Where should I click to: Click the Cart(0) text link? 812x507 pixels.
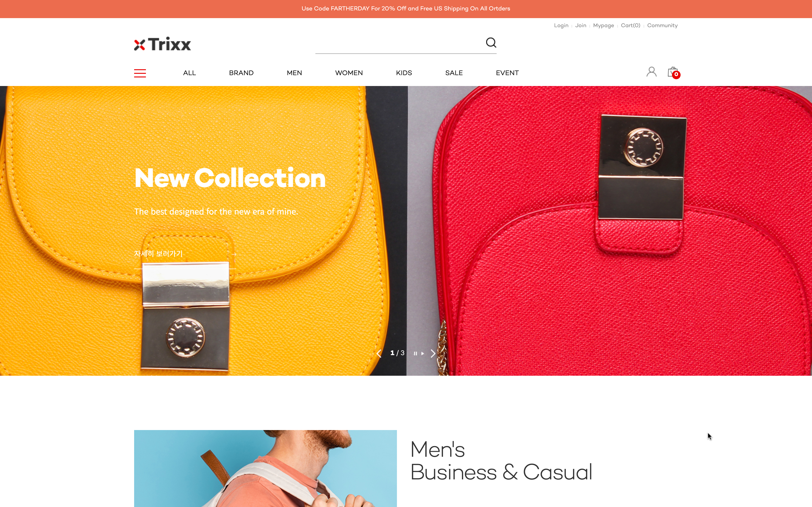coord(630,26)
